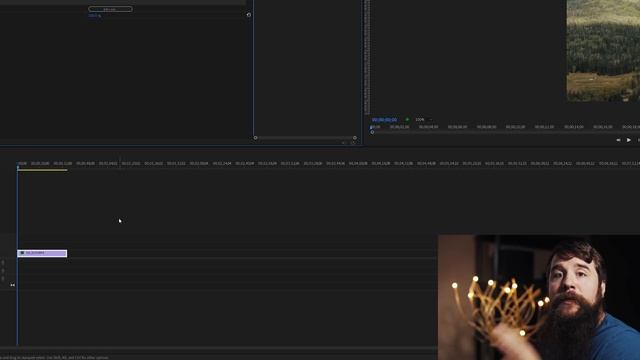This screenshot has width=640, height=360.
Task: Click the green indicator beside monitor timecode
Action: pyautogui.click(x=407, y=120)
